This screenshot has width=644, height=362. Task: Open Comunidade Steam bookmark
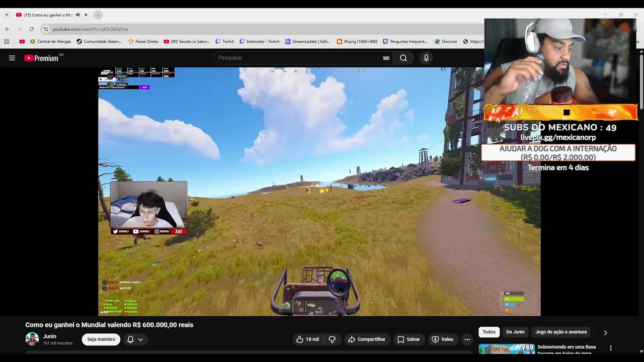[99, 42]
